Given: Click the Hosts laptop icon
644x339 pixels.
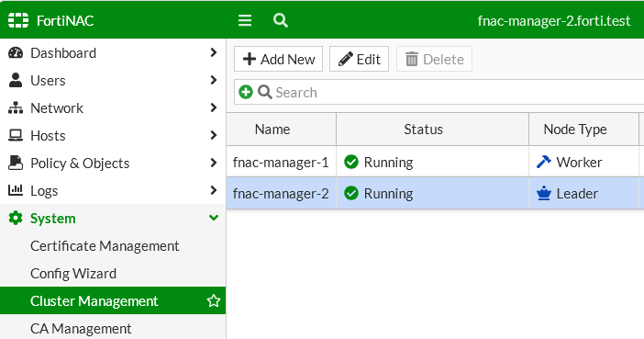Looking at the screenshot, I should coord(16,135).
